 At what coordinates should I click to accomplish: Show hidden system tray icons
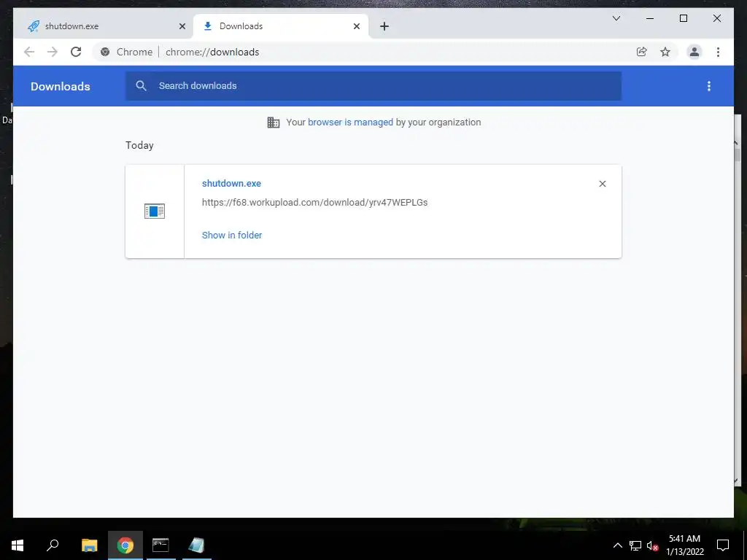coord(617,545)
